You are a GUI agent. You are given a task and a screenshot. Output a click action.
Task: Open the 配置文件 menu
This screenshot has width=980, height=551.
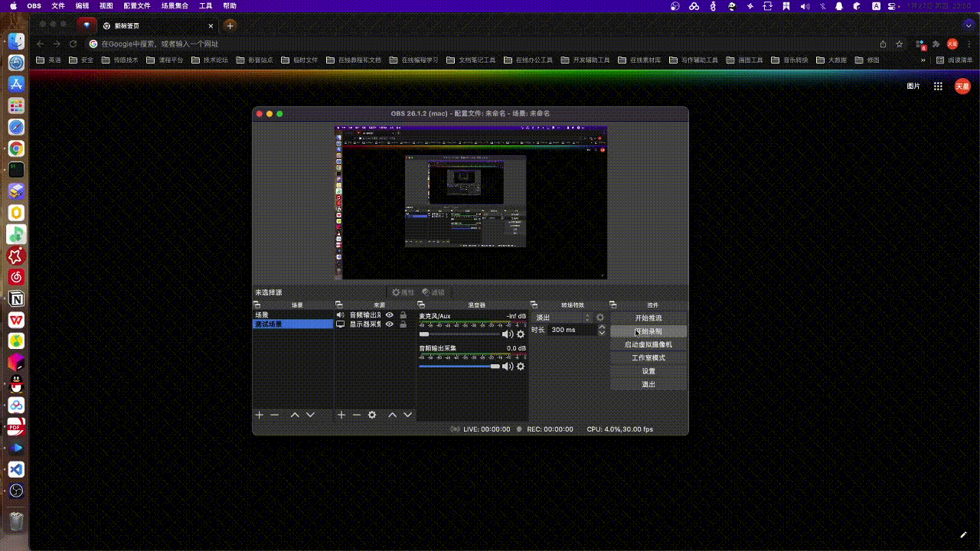pyautogui.click(x=137, y=5)
